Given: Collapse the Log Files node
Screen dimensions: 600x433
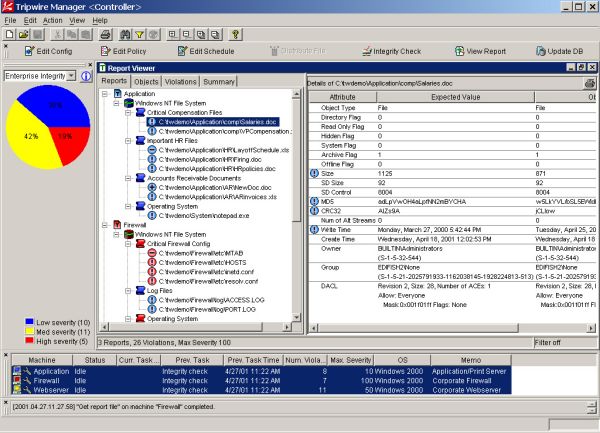Looking at the screenshot, I should pyautogui.click(x=128, y=291).
